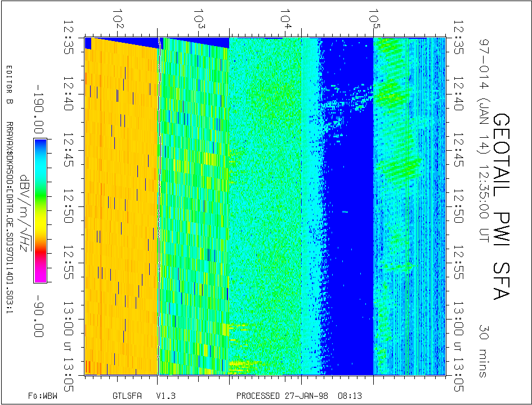The height and width of the screenshot is (405, 532).
Task: Click the EDITOR B text label
Action: pos(9,85)
